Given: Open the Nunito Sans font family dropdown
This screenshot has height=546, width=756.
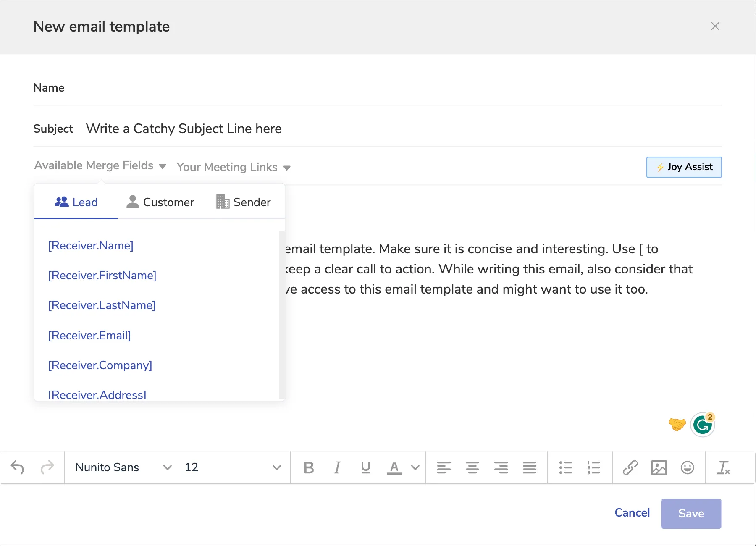Looking at the screenshot, I should pyautogui.click(x=123, y=467).
